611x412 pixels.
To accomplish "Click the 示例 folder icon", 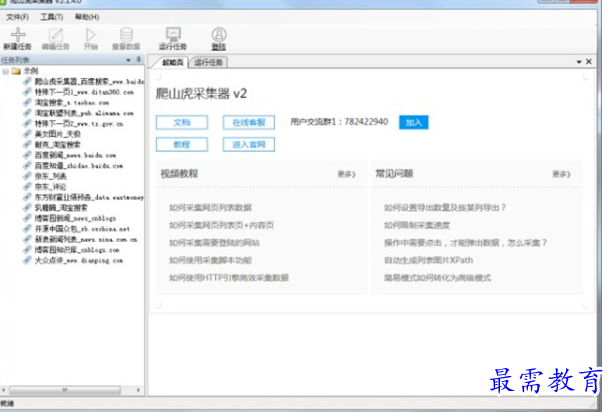I will point(16,71).
